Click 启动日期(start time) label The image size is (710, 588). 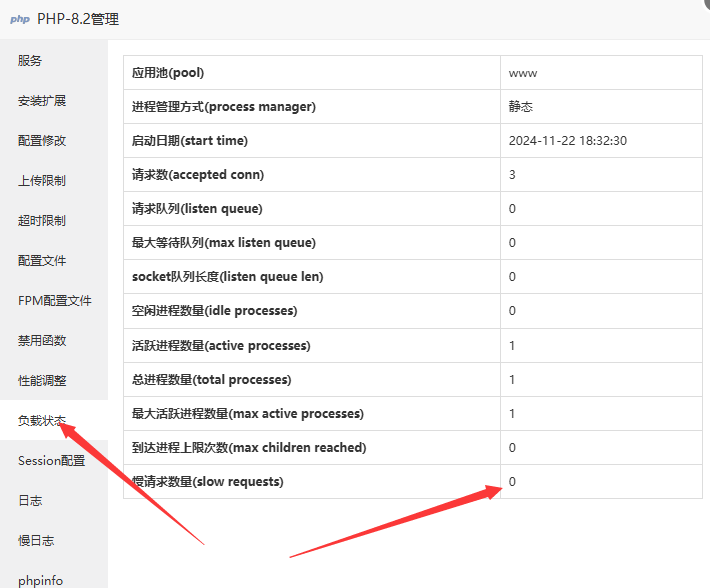click(x=190, y=141)
